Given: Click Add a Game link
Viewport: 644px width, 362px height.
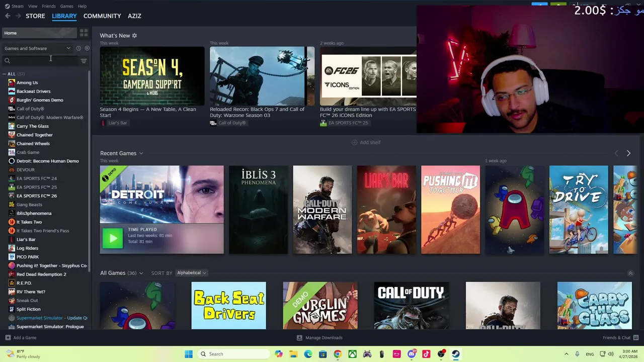Looking at the screenshot, I should pyautogui.click(x=25, y=338).
